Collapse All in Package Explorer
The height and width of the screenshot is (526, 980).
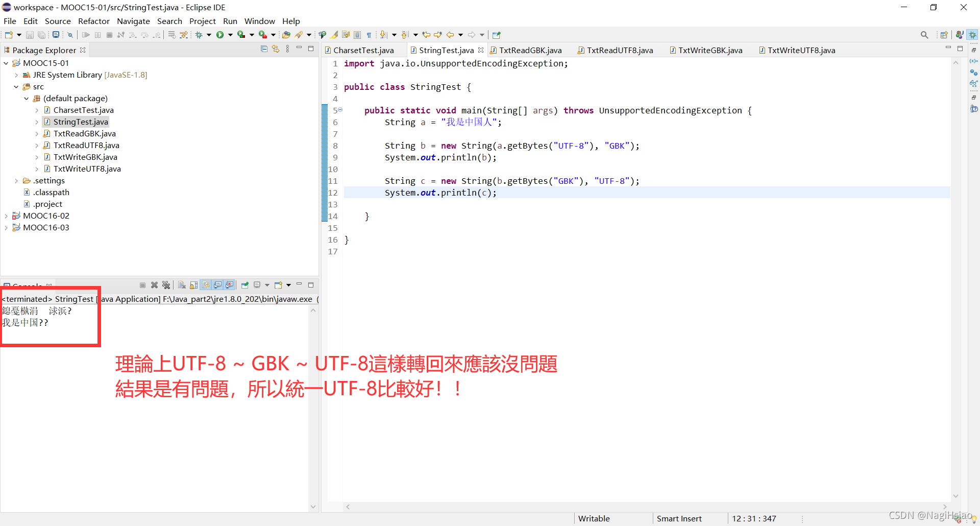[264, 49]
